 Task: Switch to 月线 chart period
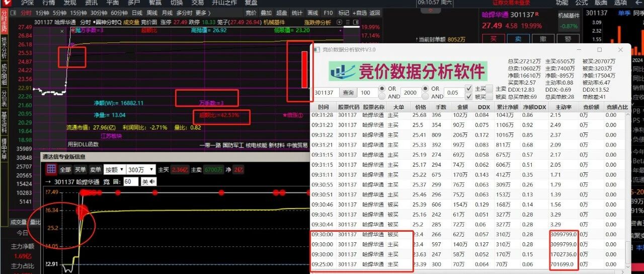tap(167, 13)
